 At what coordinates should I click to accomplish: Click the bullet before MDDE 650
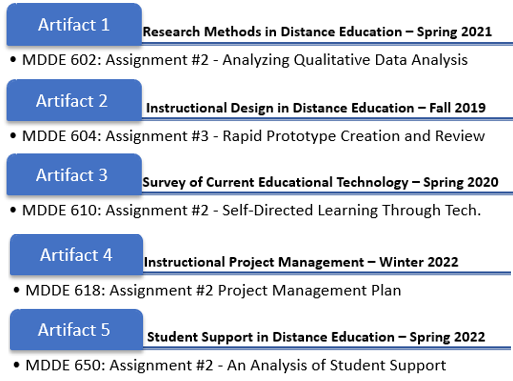17,365
